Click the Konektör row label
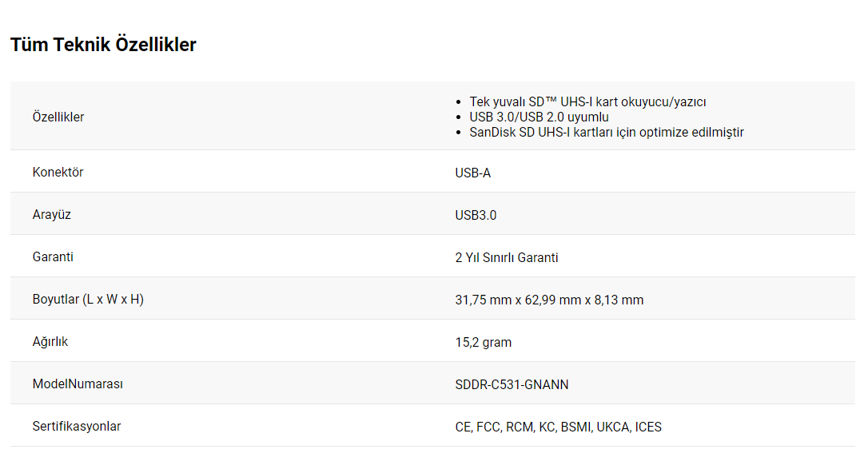Viewport: 868px width, 473px height. click(58, 172)
